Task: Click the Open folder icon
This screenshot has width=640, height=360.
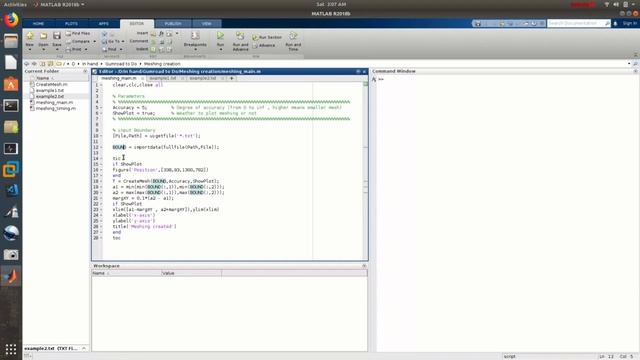Action: pyautogui.click(x=43, y=36)
